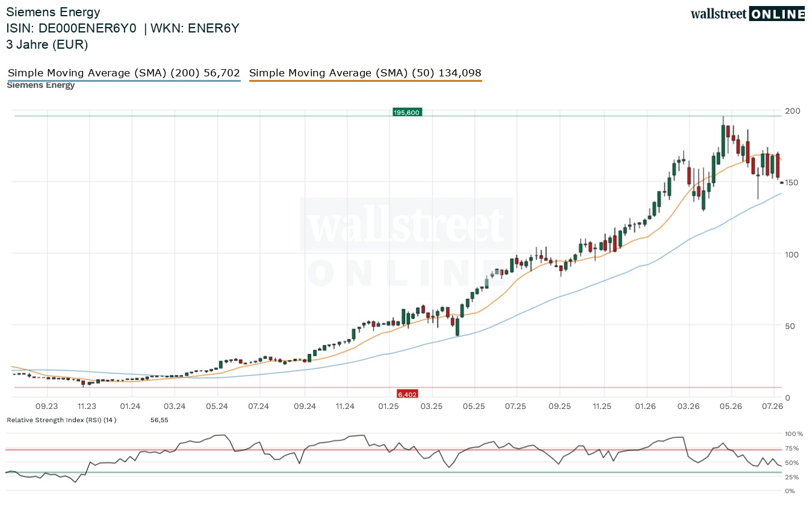Click the 03.26 date axis label
The image size is (812, 507).
(x=689, y=407)
